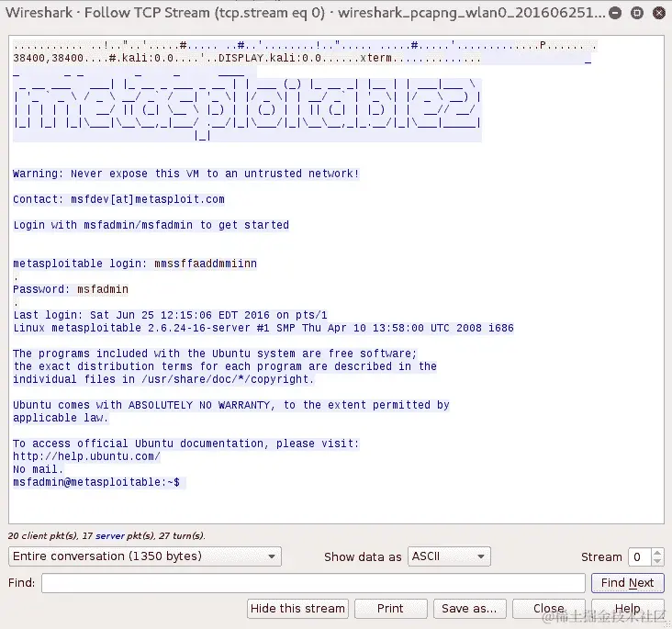Click the 'Password: msfadmin' line
This screenshot has width=672, height=629.
[x=71, y=289]
